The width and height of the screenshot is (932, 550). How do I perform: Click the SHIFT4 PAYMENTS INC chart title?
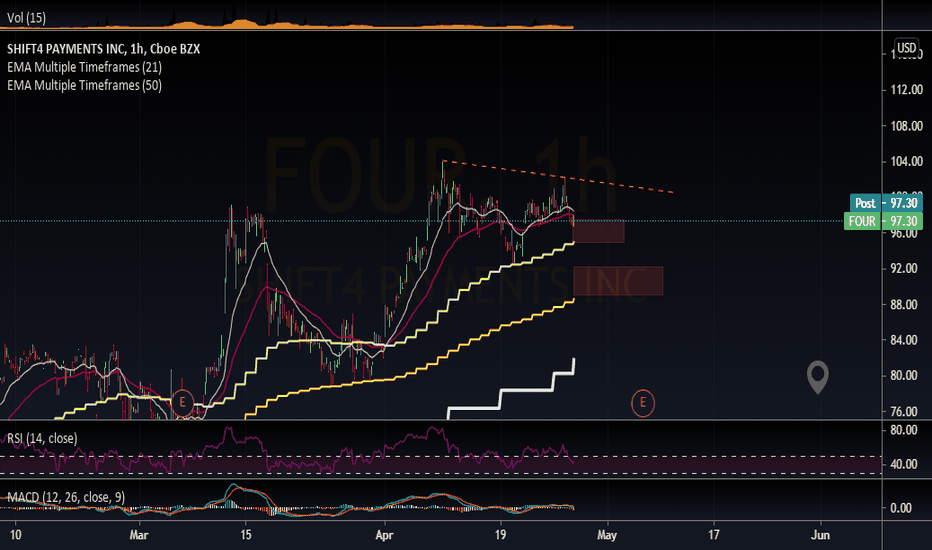103,49
